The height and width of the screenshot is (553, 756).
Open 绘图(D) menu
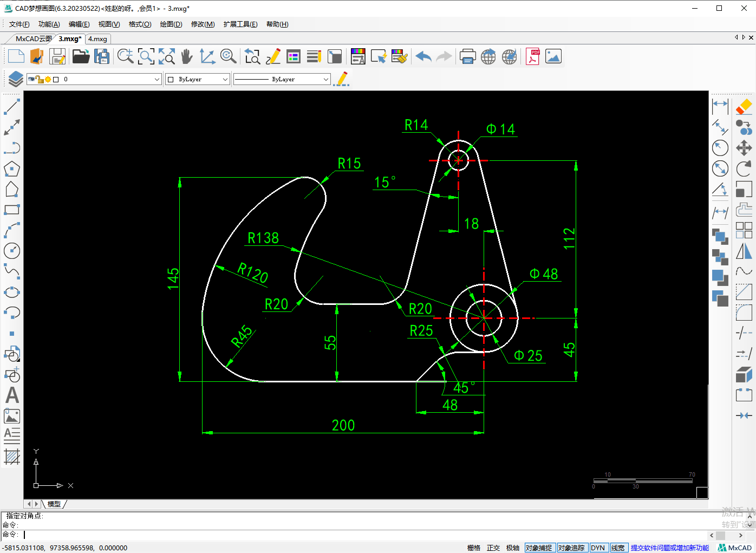click(x=171, y=24)
